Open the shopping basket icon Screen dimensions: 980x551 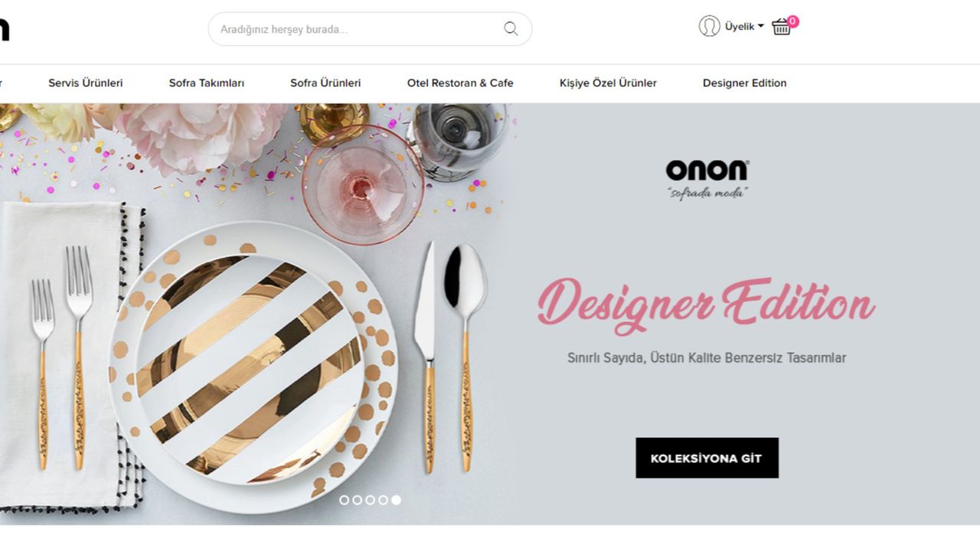(781, 28)
